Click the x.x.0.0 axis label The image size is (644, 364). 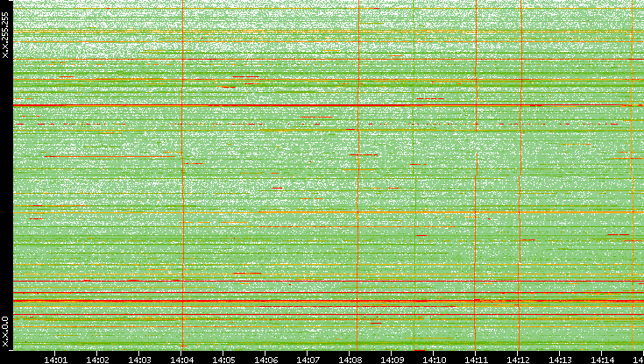[x=5, y=332]
